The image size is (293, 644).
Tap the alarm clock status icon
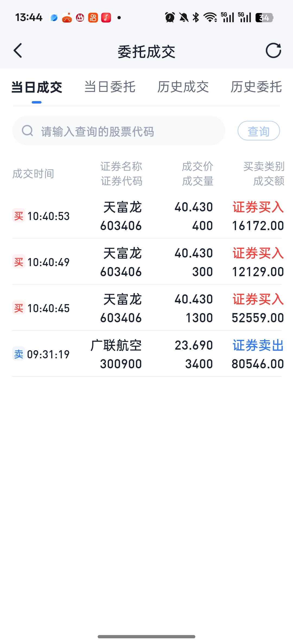[x=170, y=18]
